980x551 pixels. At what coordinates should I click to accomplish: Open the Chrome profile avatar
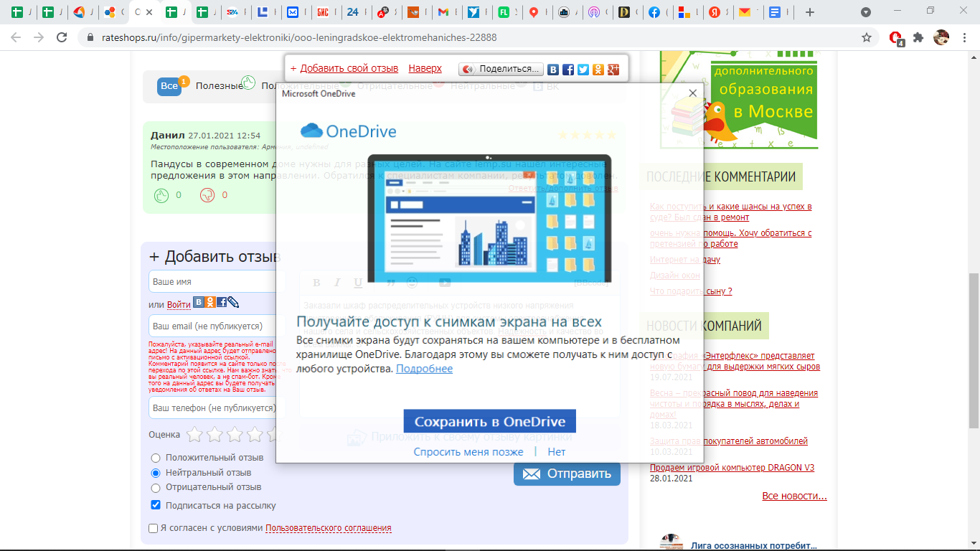tap(941, 37)
